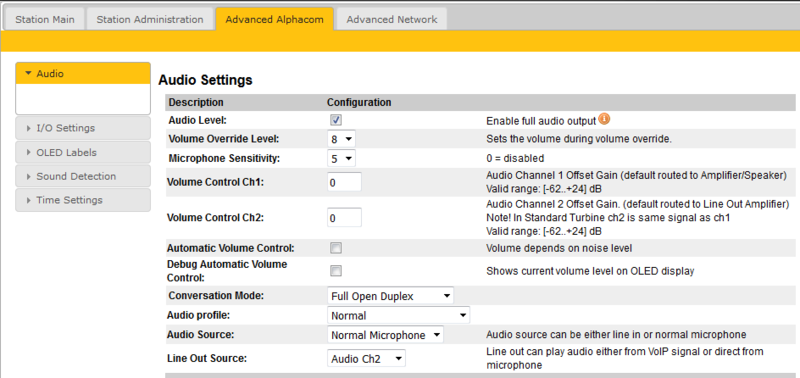Image resolution: width=800 pixels, height=378 pixels.
Task: Expand the OLED Labels sidebar section
Action: coord(83,153)
